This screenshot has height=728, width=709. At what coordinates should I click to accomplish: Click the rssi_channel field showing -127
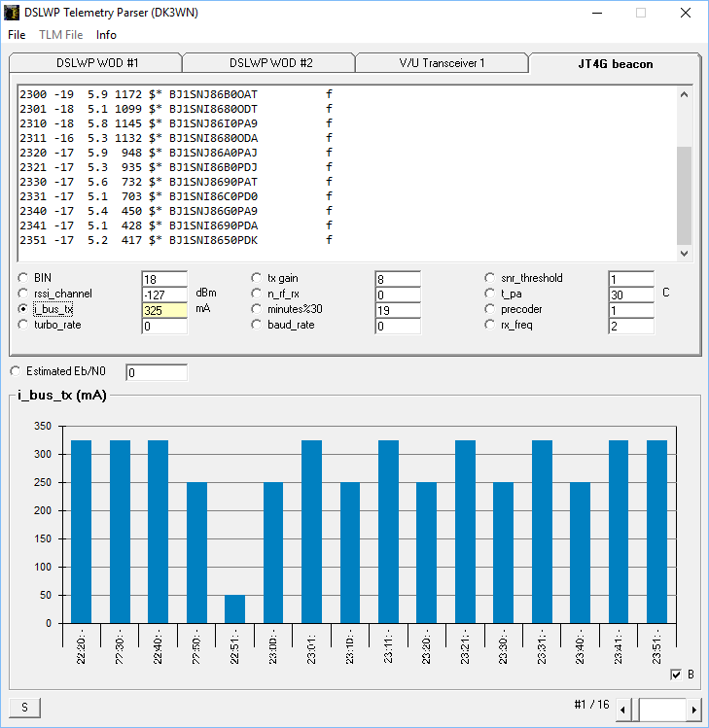pos(164,295)
